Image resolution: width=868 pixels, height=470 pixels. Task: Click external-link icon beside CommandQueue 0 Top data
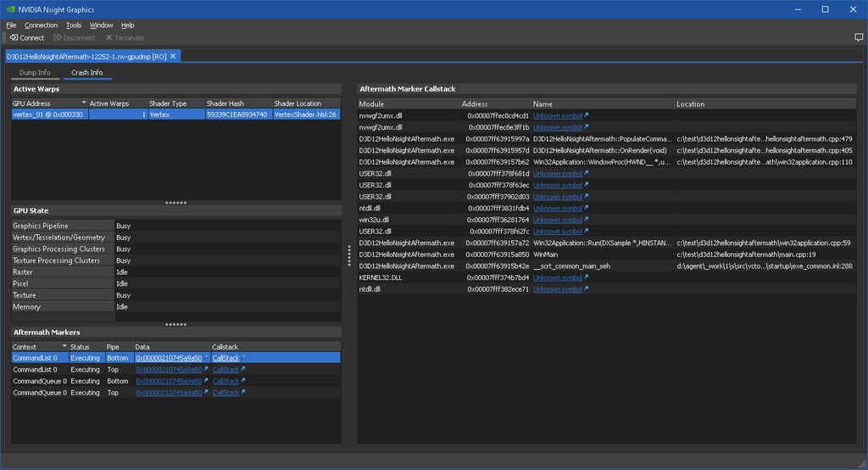pyautogui.click(x=206, y=392)
